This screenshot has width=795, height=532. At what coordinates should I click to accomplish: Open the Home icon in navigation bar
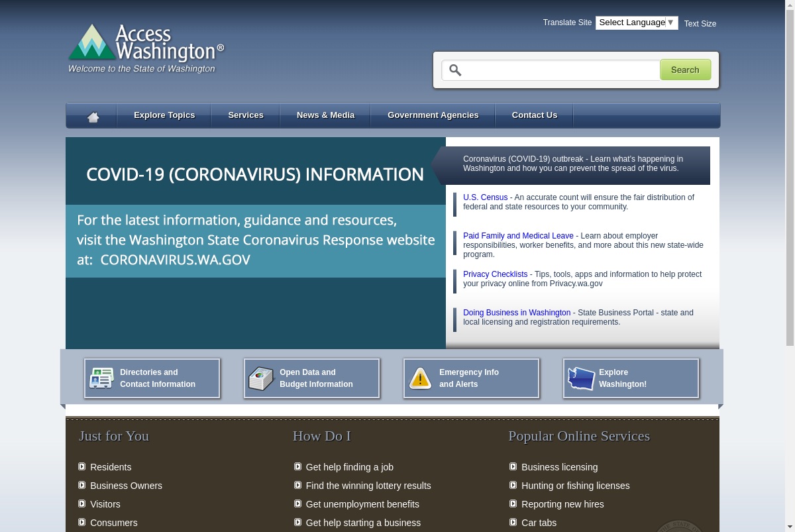(93, 117)
